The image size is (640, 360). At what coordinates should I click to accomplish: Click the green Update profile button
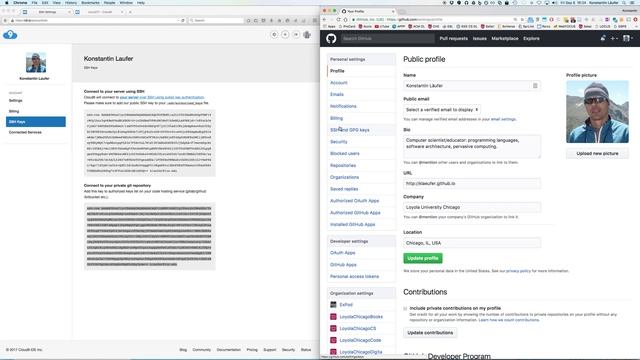click(x=423, y=258)
